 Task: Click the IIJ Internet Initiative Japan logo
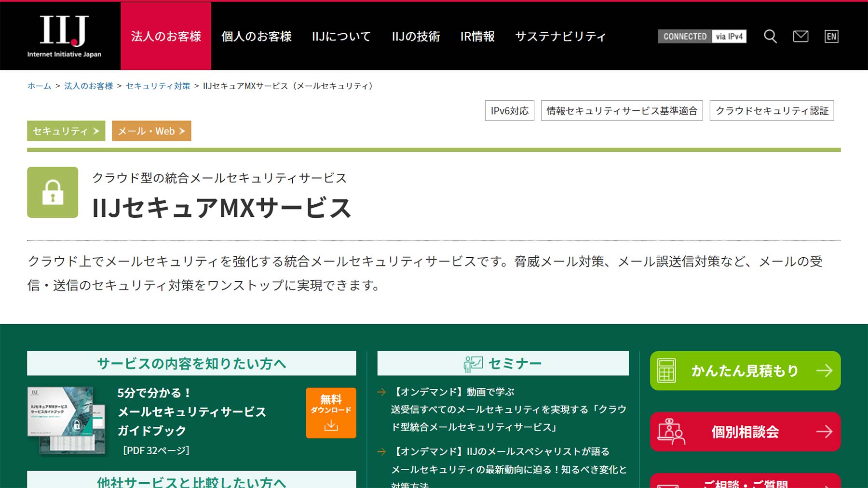tap(64, 36)
